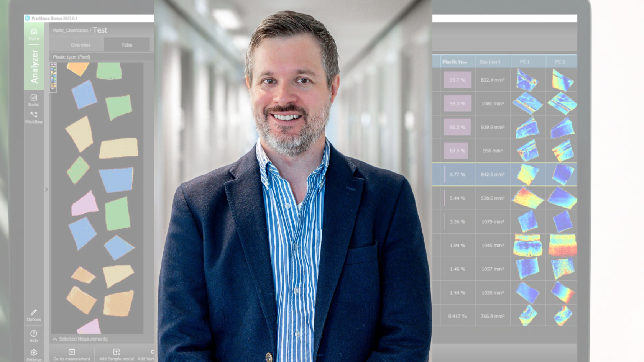Open the Workflow section icon
Screen dimensions: 644x362
(x=34, y=115)
